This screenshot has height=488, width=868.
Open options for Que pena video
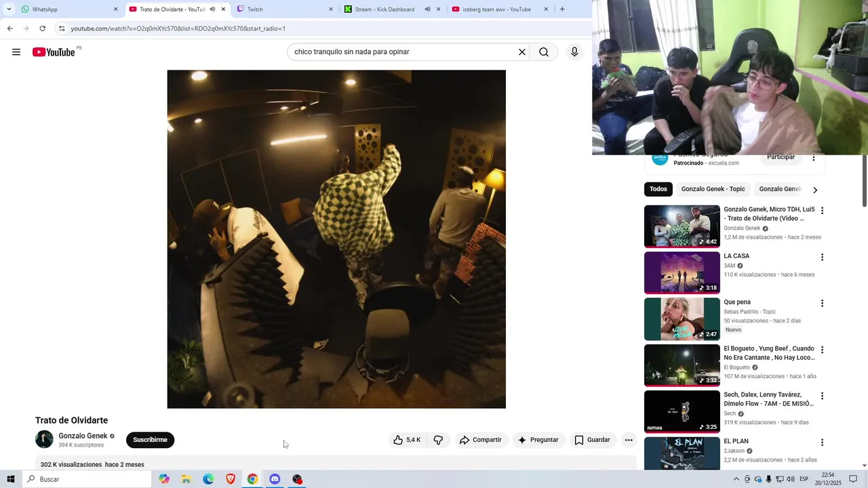click(x=822, y=304)
